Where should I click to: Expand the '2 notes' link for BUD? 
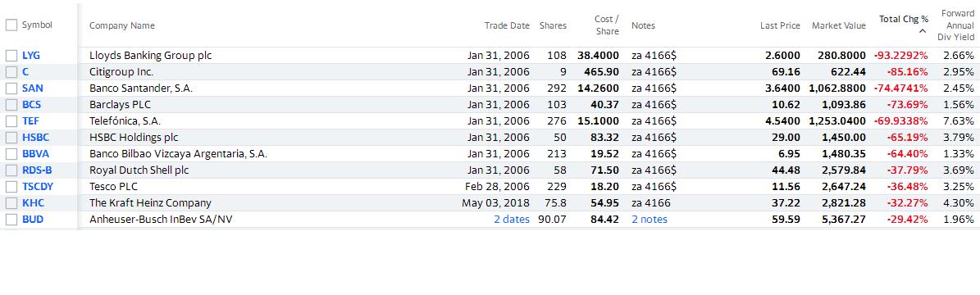(650, 220)
